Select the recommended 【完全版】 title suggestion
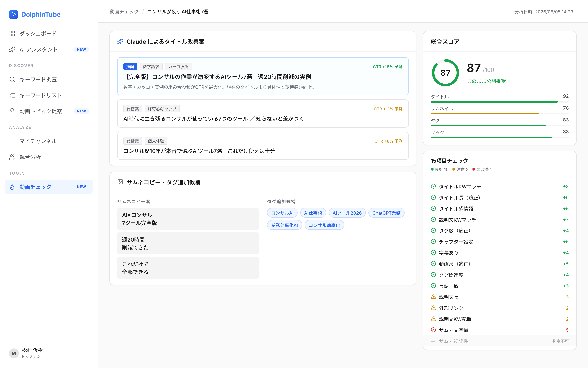Viewport: 588px width, 368px height. 263,76
